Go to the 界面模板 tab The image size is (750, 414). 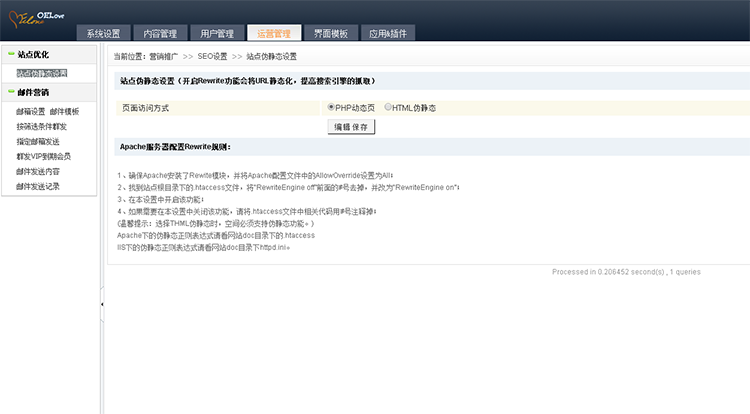point(331,33)
